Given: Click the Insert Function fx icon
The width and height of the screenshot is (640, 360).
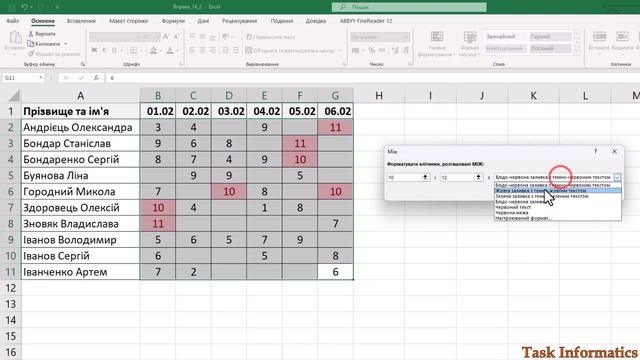Looking at the screenshot, I should (x=96, y=78).
